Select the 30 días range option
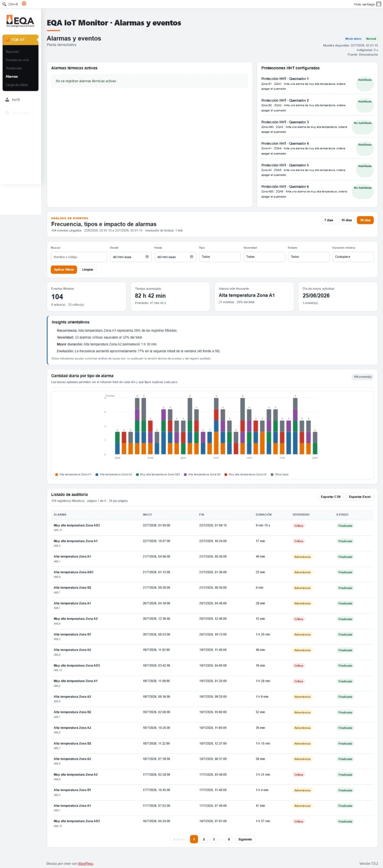Image resolution: width=383 pixels, height=868 pixels. (x=365, y=220)
